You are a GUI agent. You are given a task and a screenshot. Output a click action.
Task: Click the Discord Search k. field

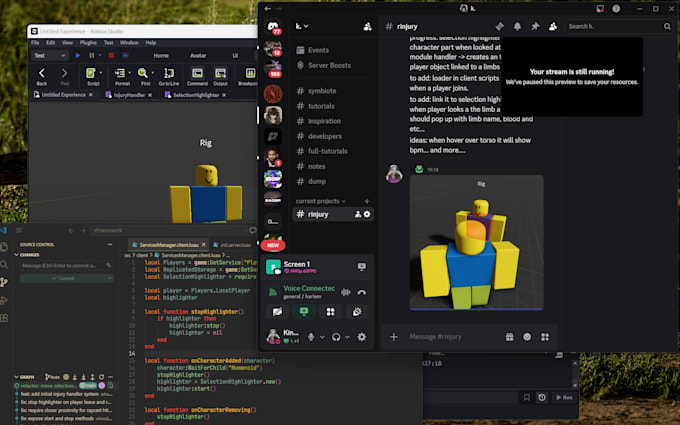(x=620, y=26)
